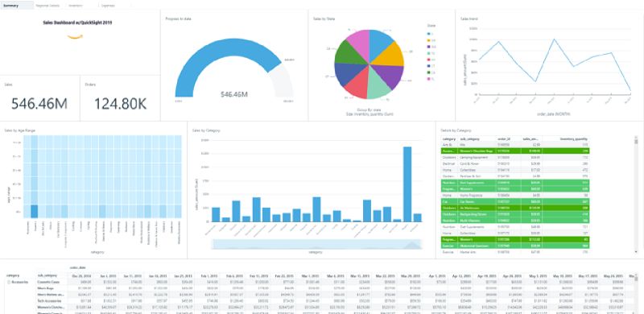Click the Details by Category table scrollbar

click(x=636, y=193)
